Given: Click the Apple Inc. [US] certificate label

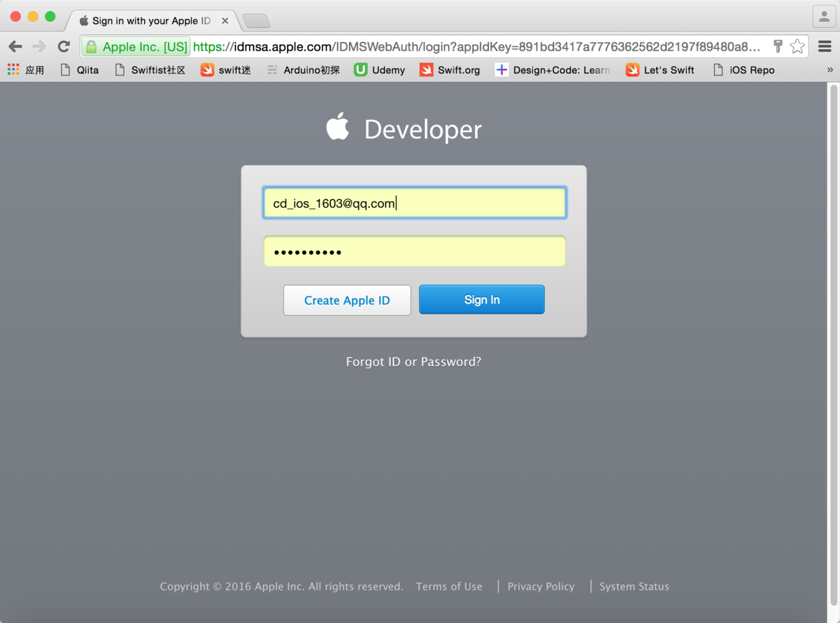Looking at the screenshot, I should coord(145,47).
